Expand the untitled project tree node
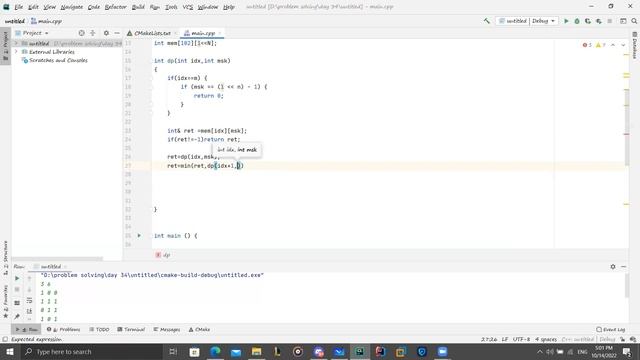 [16, 43]
